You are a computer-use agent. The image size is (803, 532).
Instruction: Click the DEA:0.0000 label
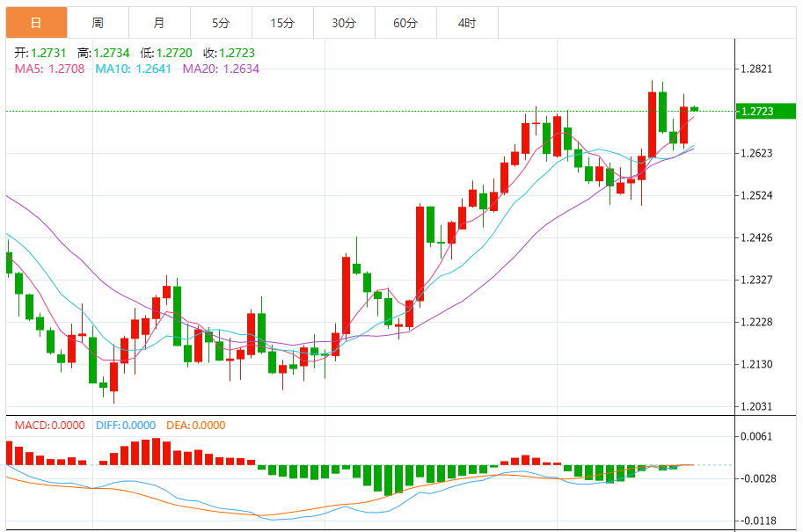(195, 426)
